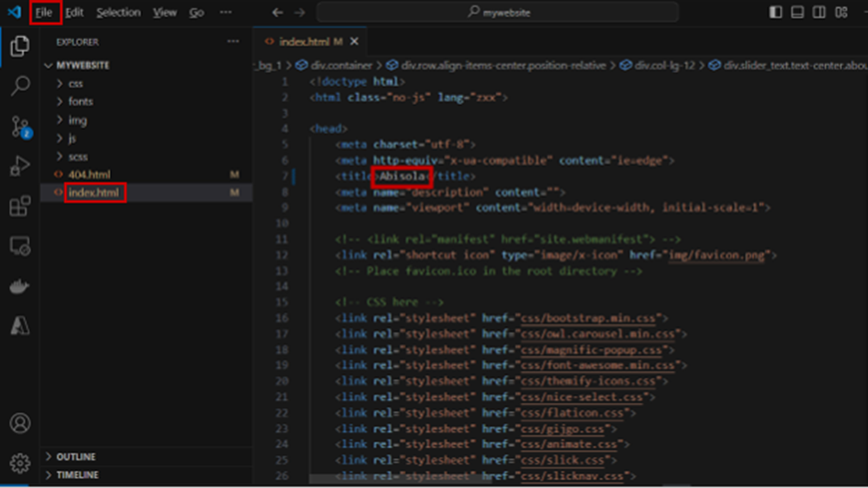
Task: Expand the css folder
Action: coord(76,83)
